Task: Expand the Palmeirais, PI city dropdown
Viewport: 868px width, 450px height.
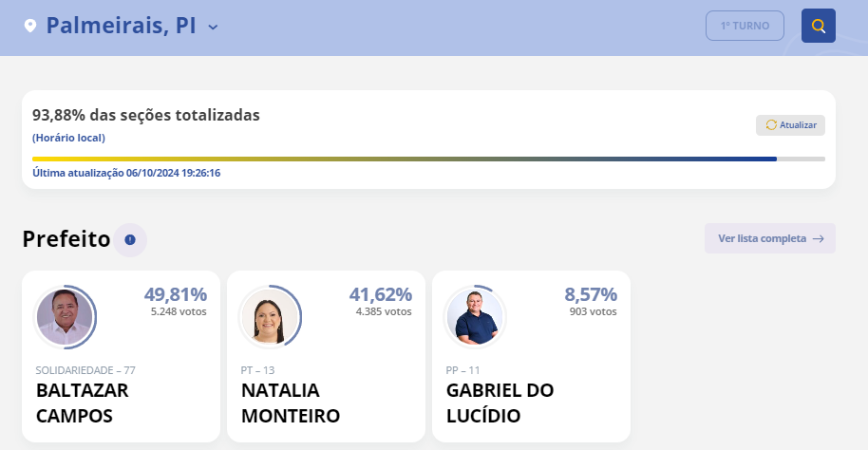Action: 122,26
